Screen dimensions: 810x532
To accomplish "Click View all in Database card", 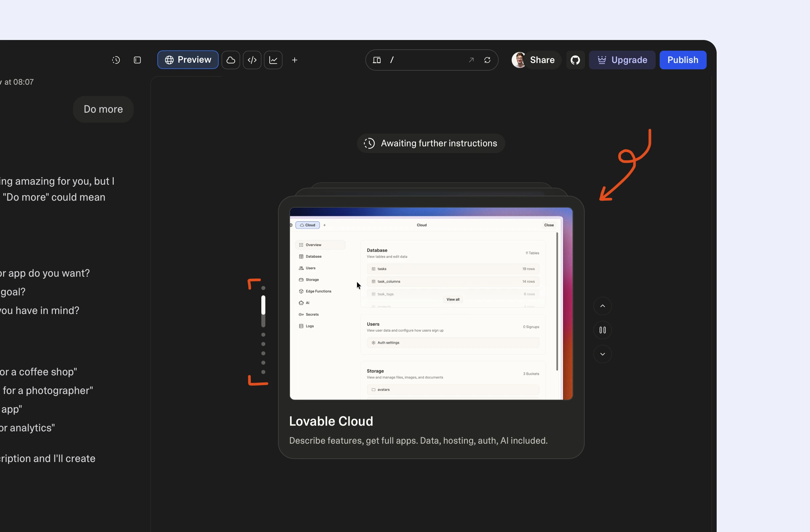I will pos(453,300).
